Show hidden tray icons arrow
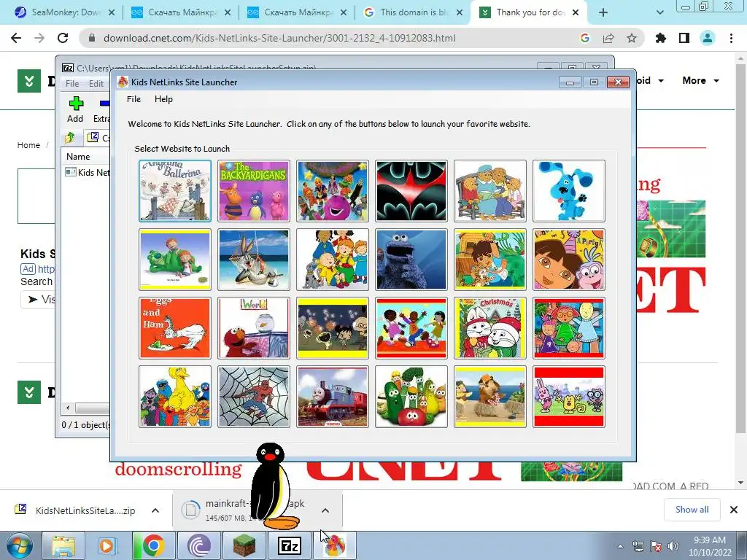The width and height of the screenshot is (747, 560). (x=620, y=546)
